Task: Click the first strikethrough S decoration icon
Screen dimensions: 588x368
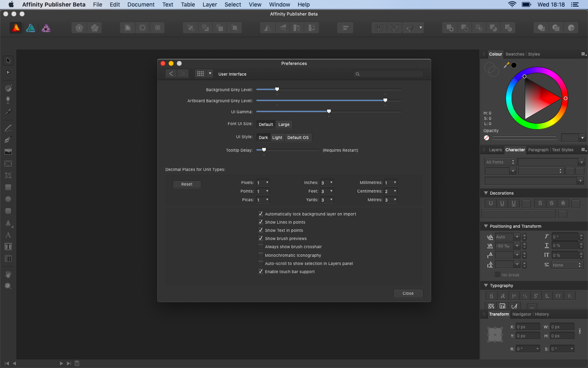Action: coord(540,203)
